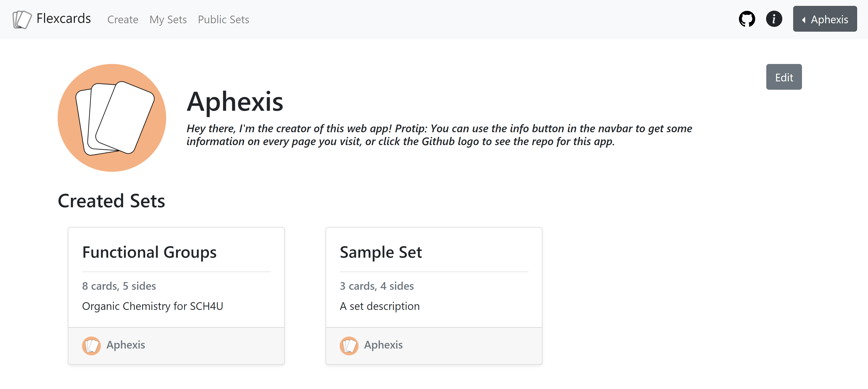
Task: Click the '8 cards, 5 sides' text
Action: click(x=119, y=286)
